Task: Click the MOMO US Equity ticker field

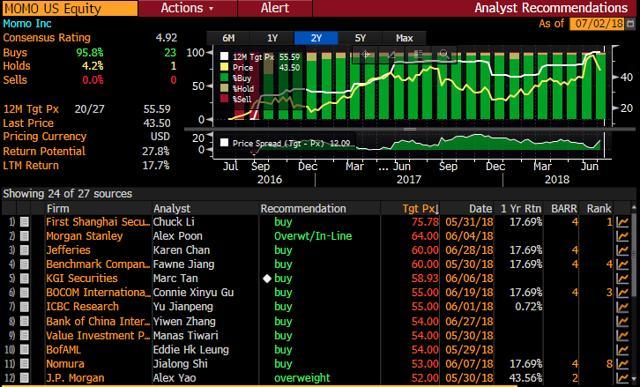Action: (x=69, y=9)
